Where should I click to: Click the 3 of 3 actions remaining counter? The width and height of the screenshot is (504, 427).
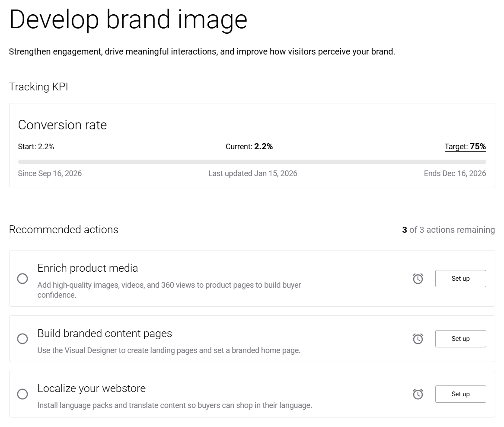(x=448, y=230)
